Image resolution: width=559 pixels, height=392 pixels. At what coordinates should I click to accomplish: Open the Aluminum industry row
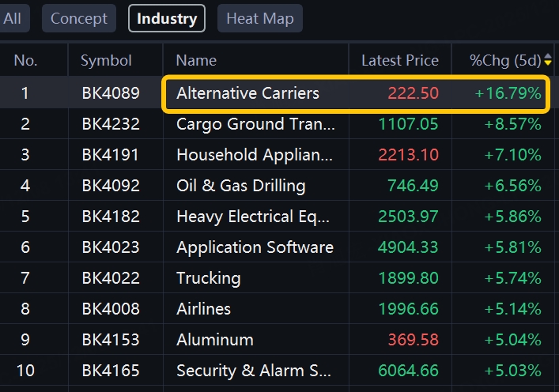click(214, 340)
